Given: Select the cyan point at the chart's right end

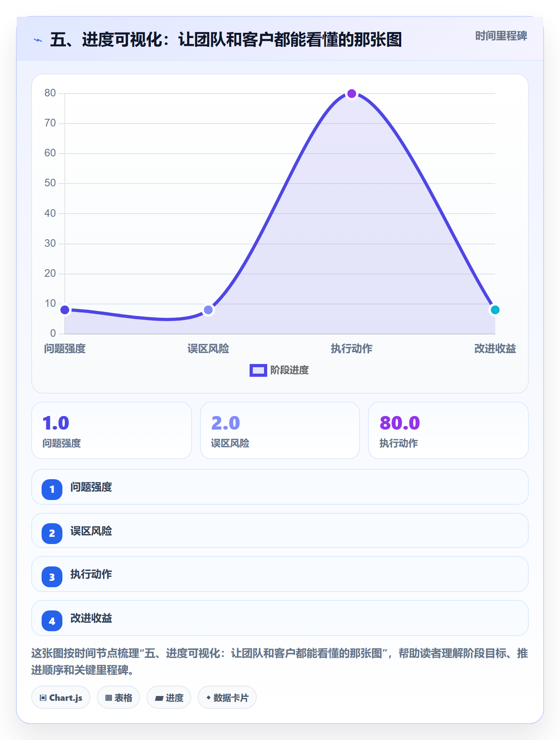Looking at the screenshot, I should (495, 310).
